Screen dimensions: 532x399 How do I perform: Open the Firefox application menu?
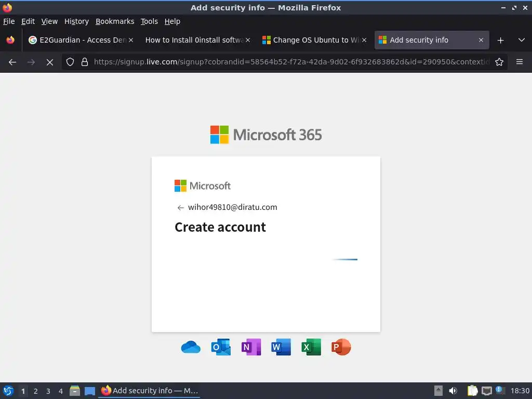520,62
